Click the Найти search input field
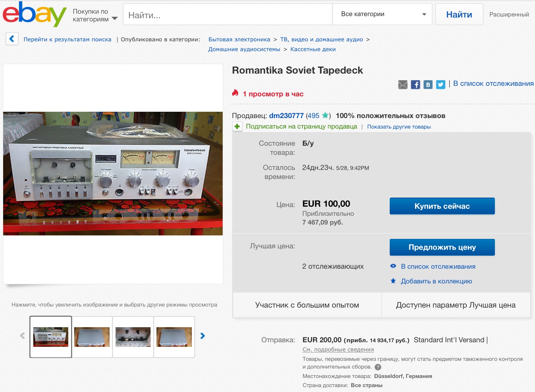Viewport: 535px width, 392px height. (228, 14)
